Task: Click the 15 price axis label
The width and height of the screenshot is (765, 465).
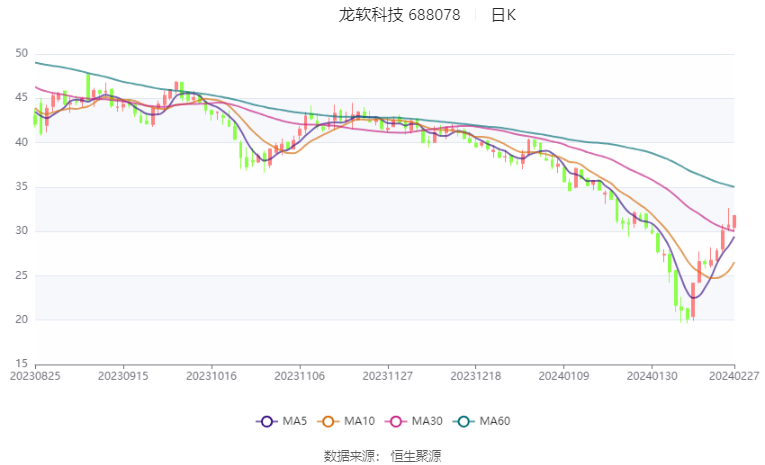Action: (21, 363)
